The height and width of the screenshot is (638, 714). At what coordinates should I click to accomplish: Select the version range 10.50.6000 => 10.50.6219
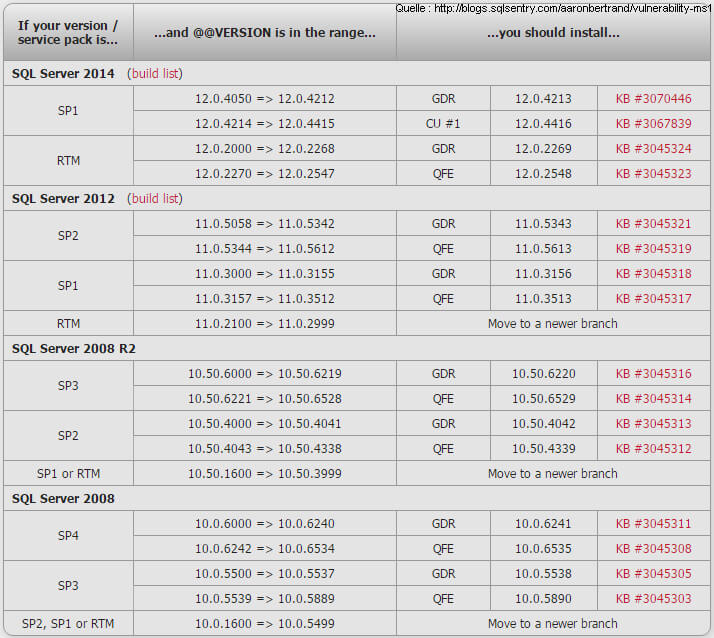click(265, 374)
